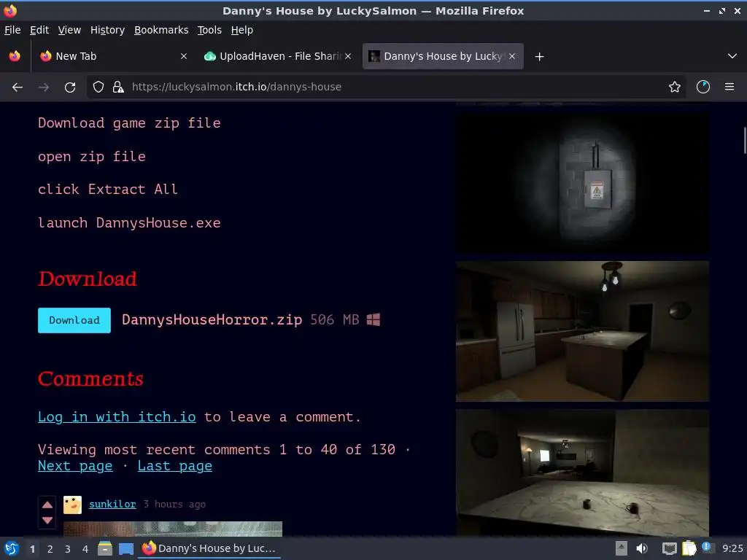Focus the Danny's House taskbar window entry

click(x=209, y=548)
